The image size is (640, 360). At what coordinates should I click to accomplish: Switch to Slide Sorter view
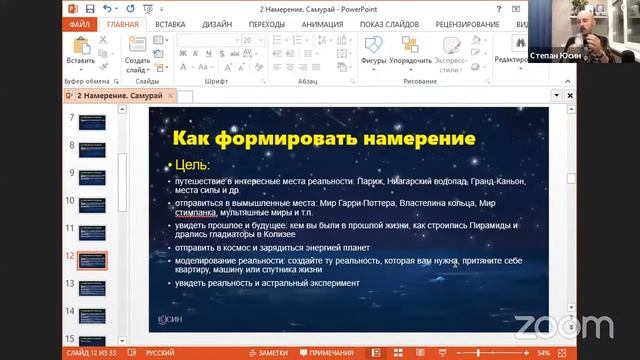coord(398,353)
